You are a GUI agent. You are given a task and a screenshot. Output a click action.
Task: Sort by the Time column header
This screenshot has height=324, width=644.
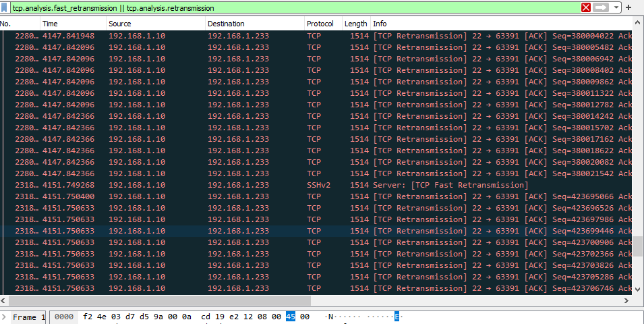73,24
